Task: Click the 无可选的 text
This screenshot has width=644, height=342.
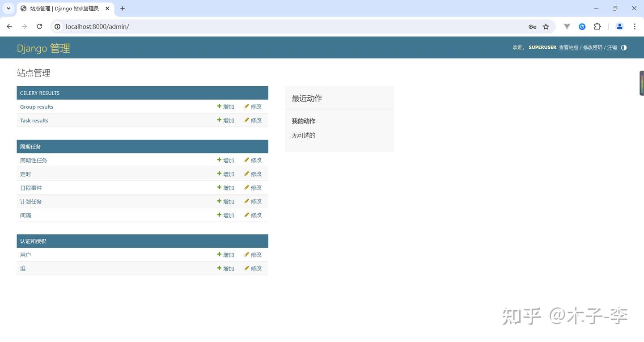Action: pos(304,135)
